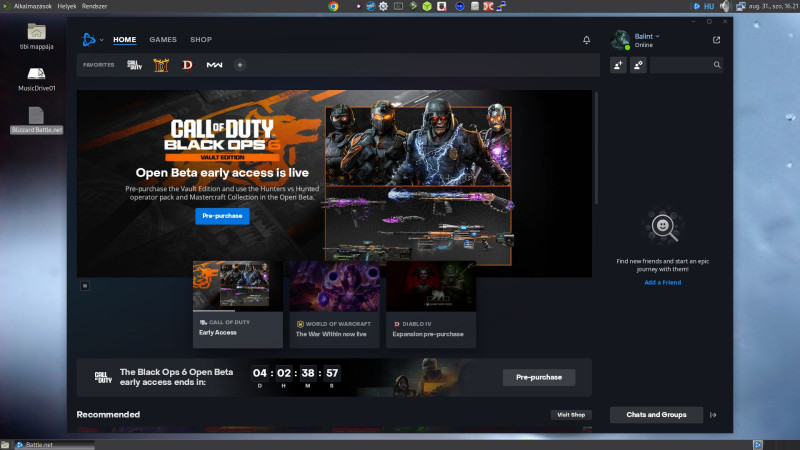Open the Modern Warfare MW favorite icon
This screenshot has width=800, height=450.
[x=214, y=65]
